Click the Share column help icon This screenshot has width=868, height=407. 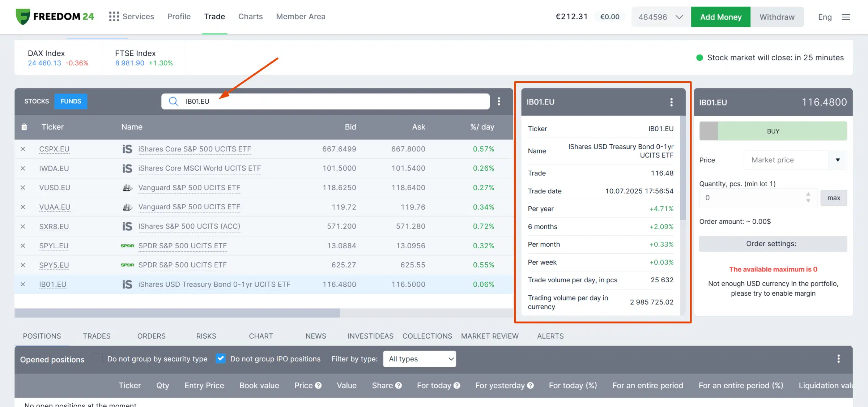tap(399, 386)
